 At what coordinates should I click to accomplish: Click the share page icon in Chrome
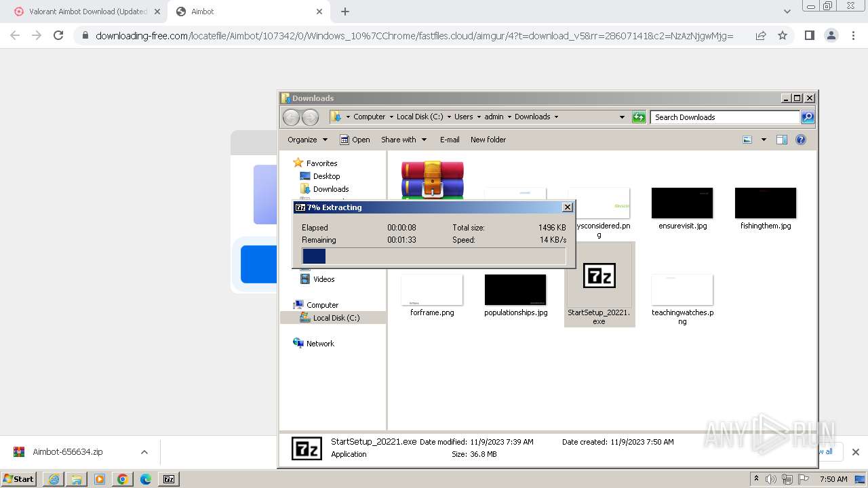[x=761, y=35]
